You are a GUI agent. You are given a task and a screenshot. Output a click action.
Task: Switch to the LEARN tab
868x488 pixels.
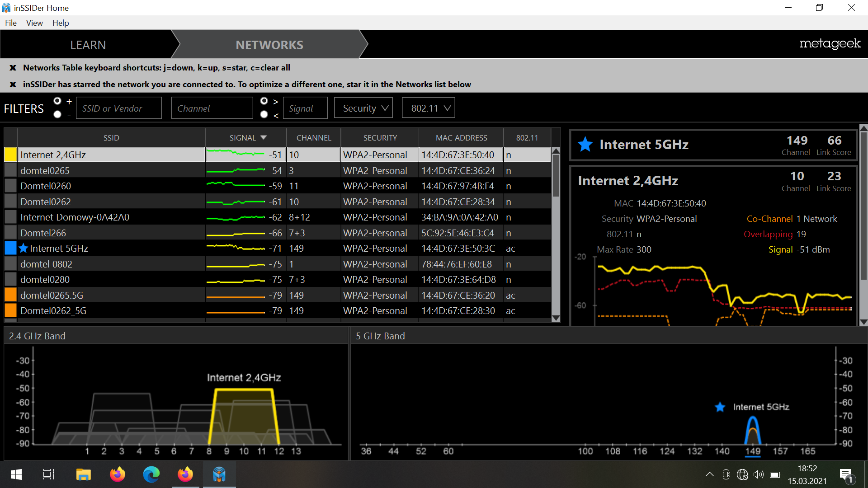(88, 45)
